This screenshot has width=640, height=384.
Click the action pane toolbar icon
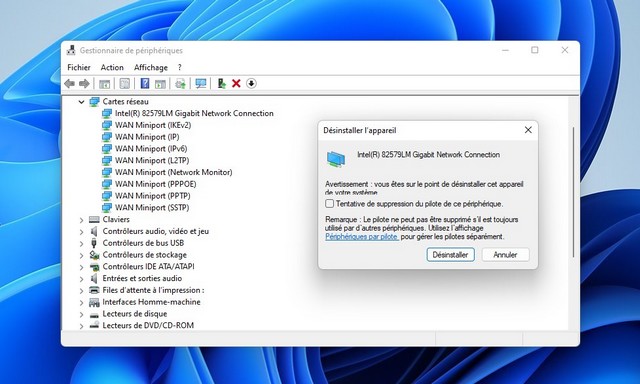point(160,84)
